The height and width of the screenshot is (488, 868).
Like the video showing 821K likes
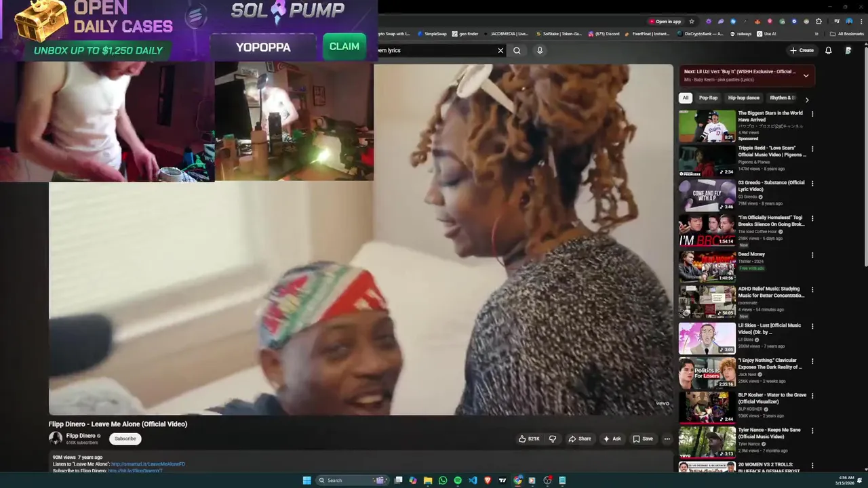[x=529, y=439]
